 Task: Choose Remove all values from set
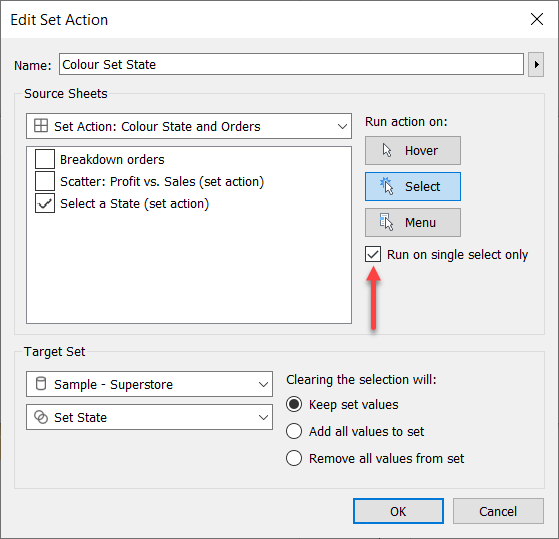pos(294,458)
